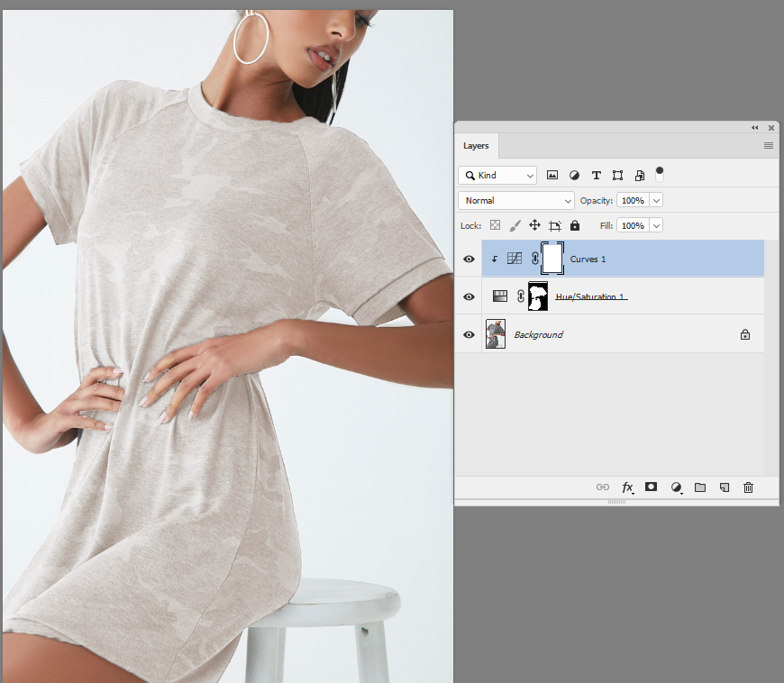Image resolution: width=784 pixels, height=683 pixels.
Task: Create a new group folder
Action: [x=700, y=487]
